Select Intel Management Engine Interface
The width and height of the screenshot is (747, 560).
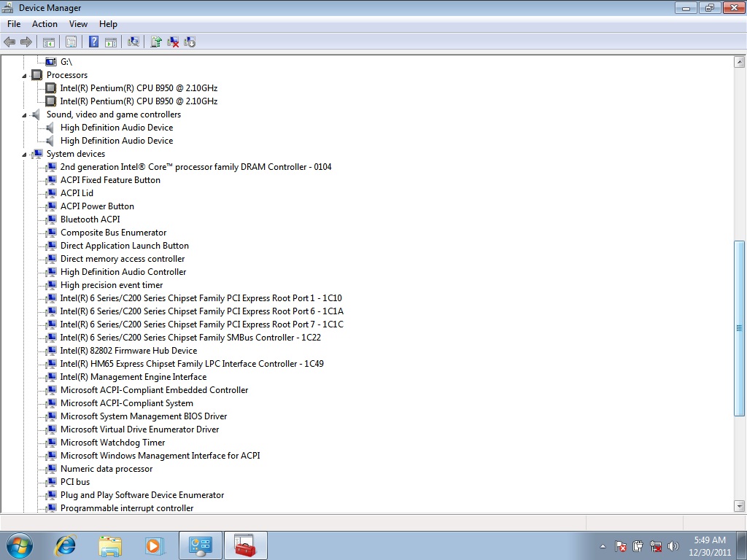pos(133,377)
